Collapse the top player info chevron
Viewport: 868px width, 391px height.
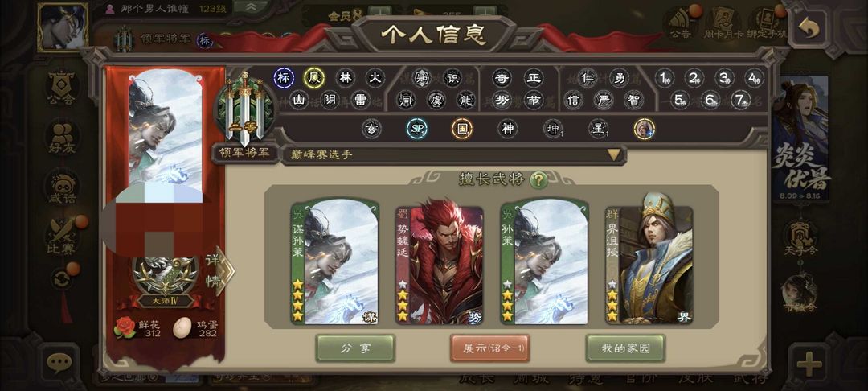pos(250,6)
